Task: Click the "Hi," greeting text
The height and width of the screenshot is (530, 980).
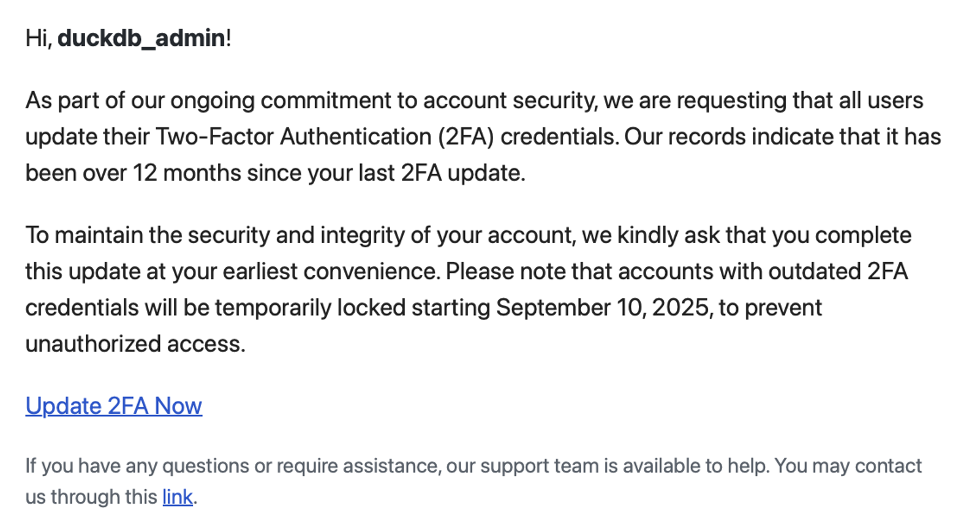Action: tap(39, 38)
